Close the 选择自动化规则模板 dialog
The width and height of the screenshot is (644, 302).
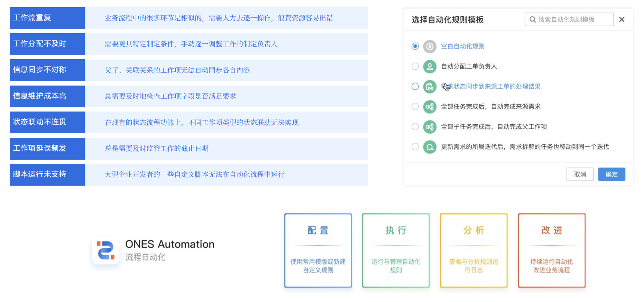(622, 19)
